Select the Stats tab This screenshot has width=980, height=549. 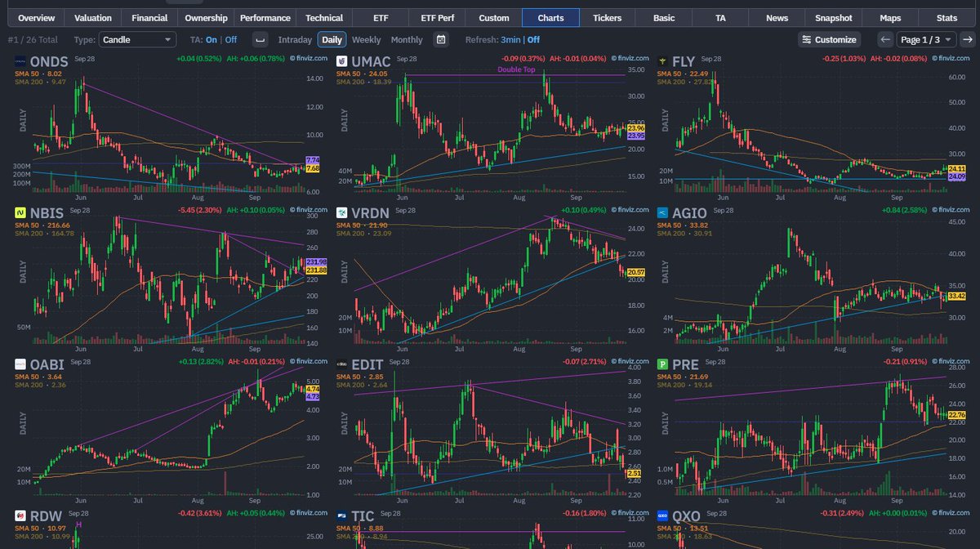[947, 18]
